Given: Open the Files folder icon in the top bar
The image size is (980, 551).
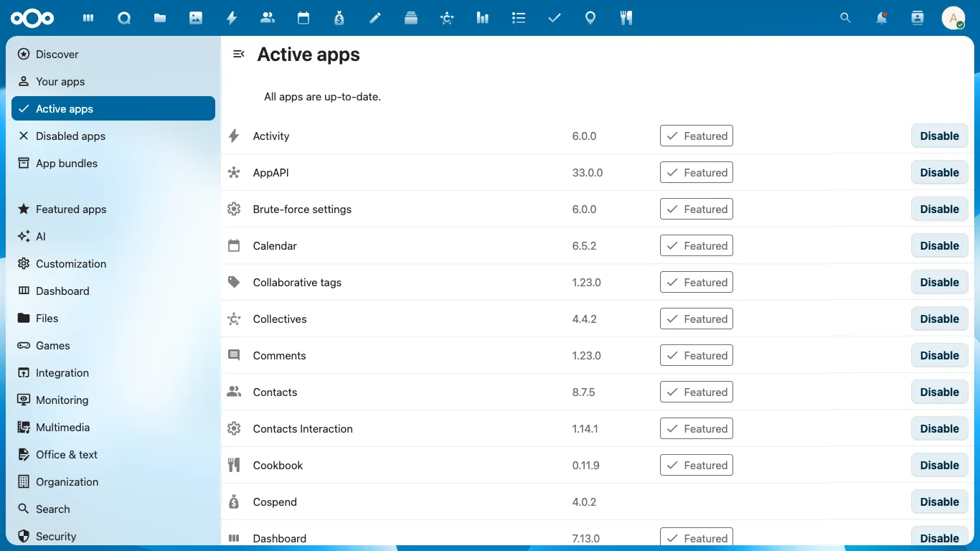Looking at the screenshot, I should click(160, 18).
